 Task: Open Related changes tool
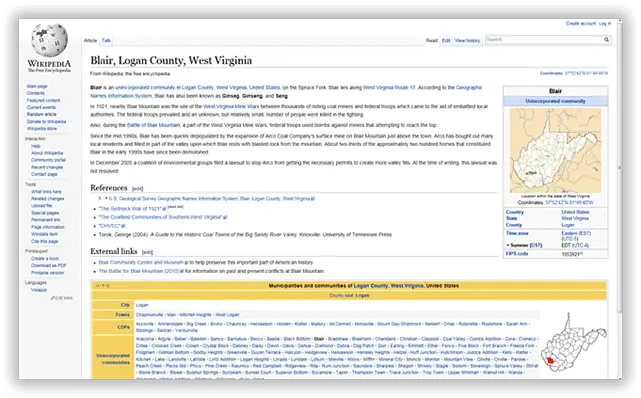click(x=48, y=199)
